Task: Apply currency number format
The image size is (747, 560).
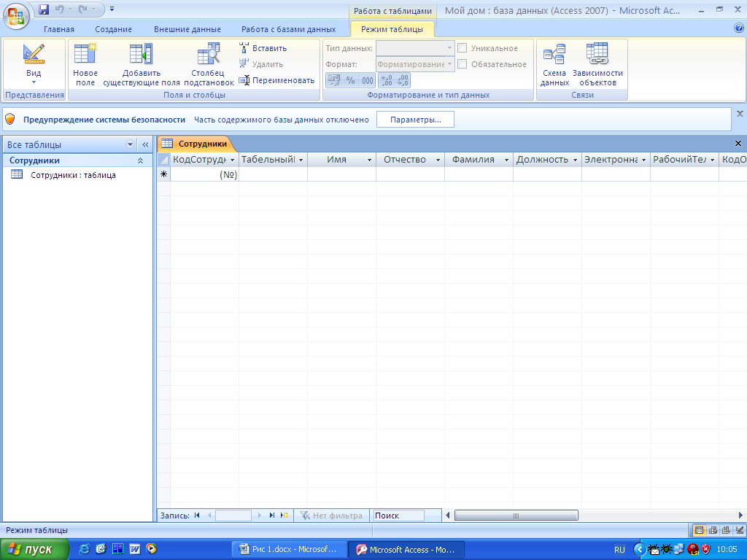Action: point(334,80)
